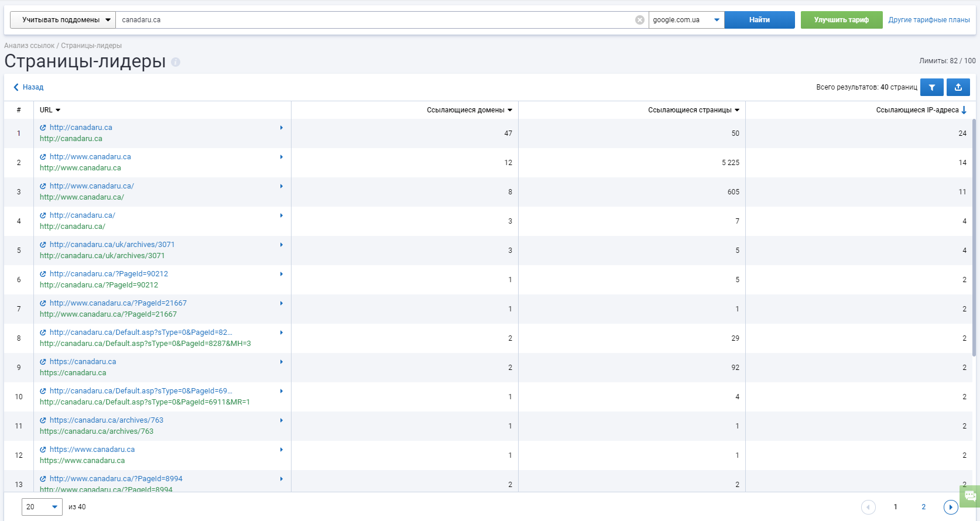This screenshot has width=980, height=521.
Task: Expand row 1 http://canadaru.ca arrow
Action: (x=282, y=128)
